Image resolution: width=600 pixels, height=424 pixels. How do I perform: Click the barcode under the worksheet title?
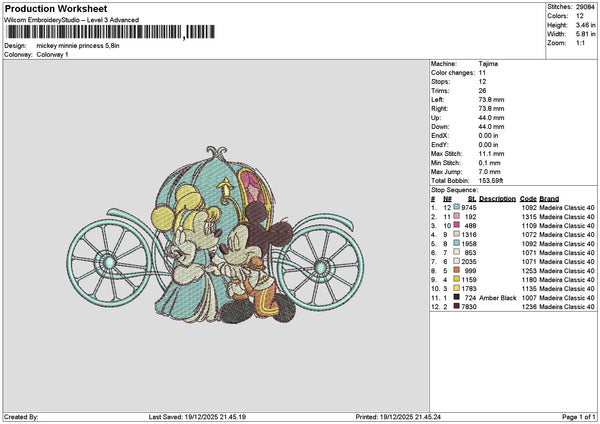pos(111,32)
